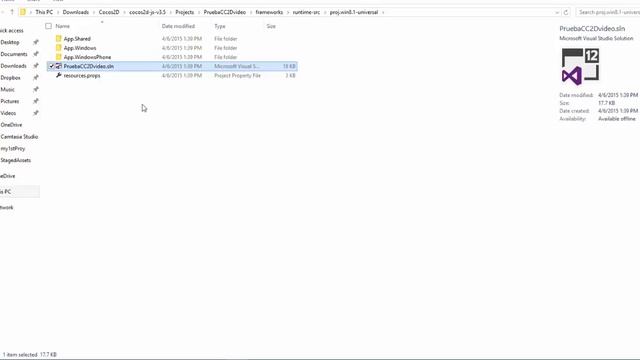Click the Search proj.win8.1-universal box

[608, 12]
